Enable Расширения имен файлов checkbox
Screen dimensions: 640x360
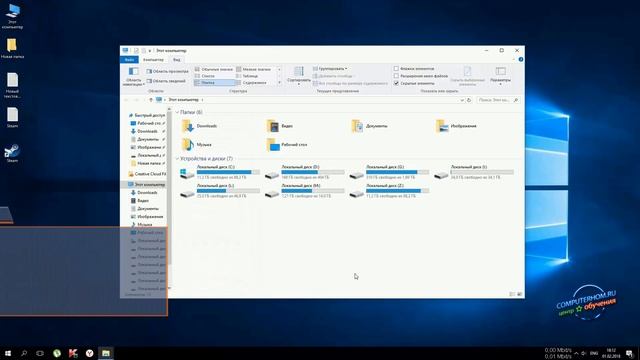(x=396, y=76)
